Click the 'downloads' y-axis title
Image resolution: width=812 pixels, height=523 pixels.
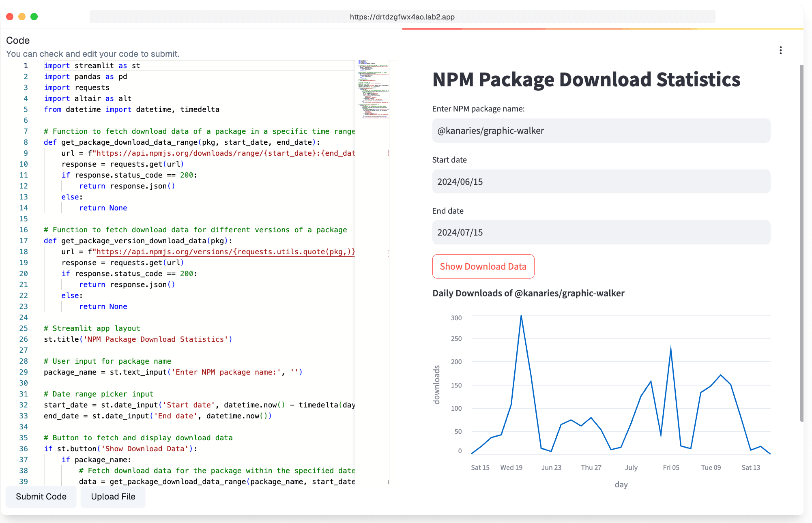point(437,385)
